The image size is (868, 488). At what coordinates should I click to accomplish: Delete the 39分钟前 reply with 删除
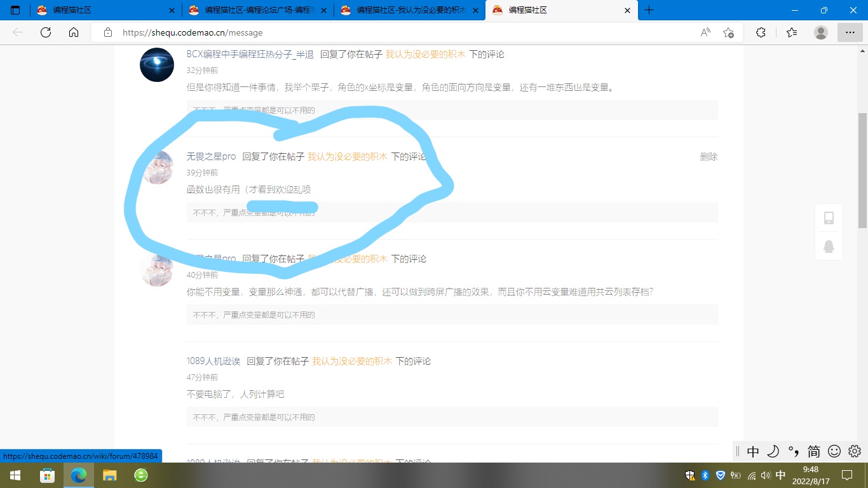(x=709, y=157)
